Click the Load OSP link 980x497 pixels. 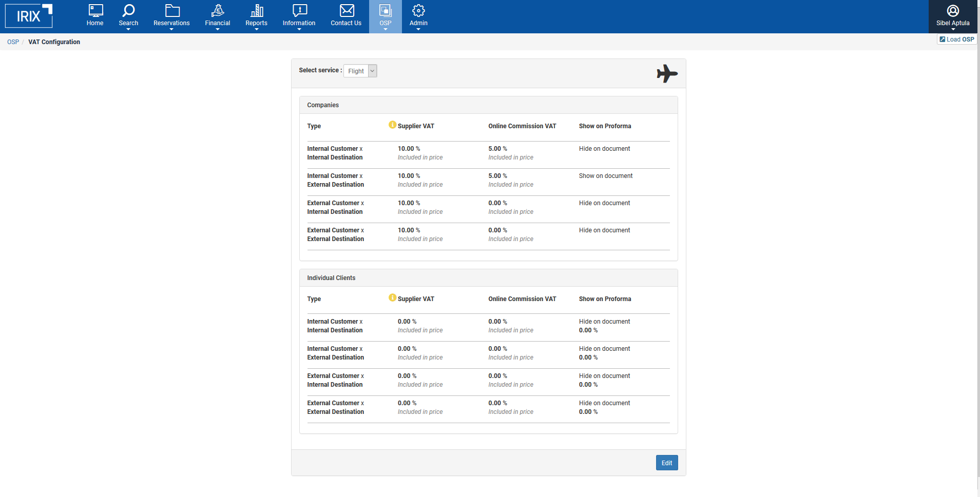957,39
